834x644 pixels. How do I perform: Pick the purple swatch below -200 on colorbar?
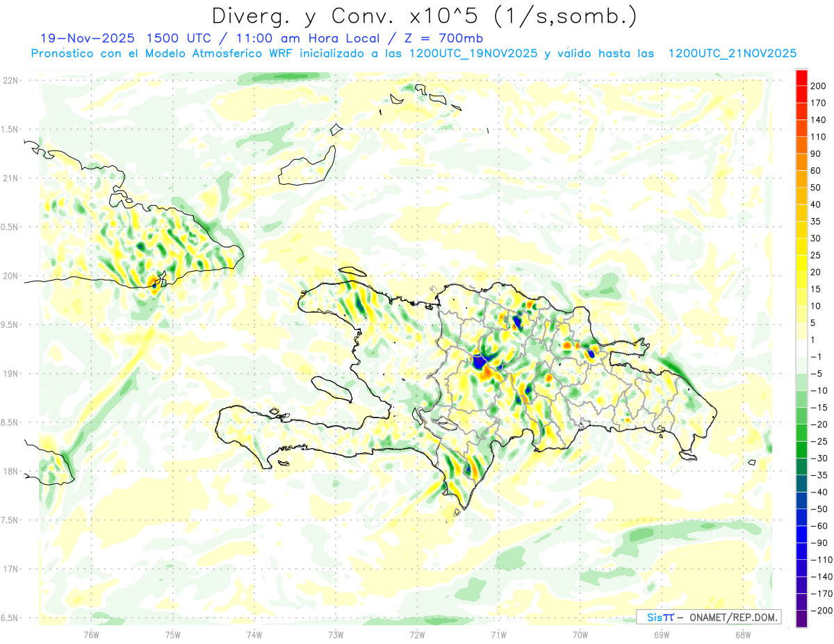(x=801, y=619)
